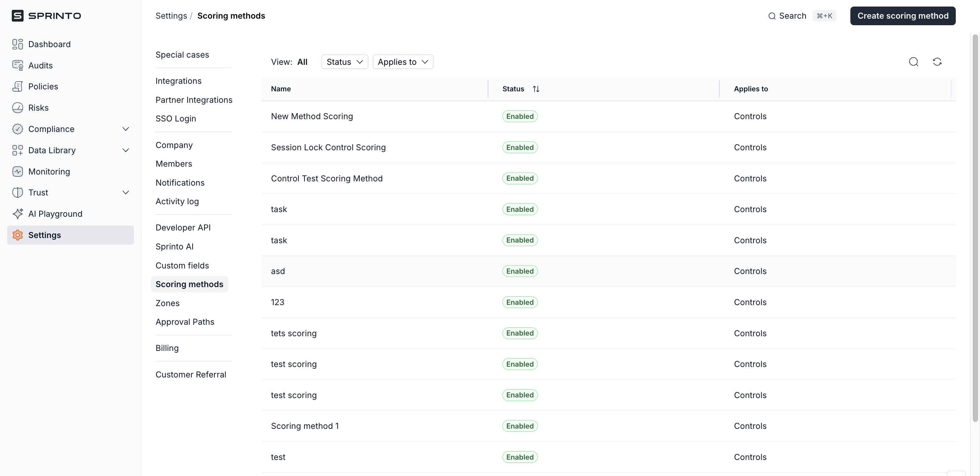Click the Sprinto logo icon
Image resolution: width=980 pixels, height=476 pixels.
(17, 16)
